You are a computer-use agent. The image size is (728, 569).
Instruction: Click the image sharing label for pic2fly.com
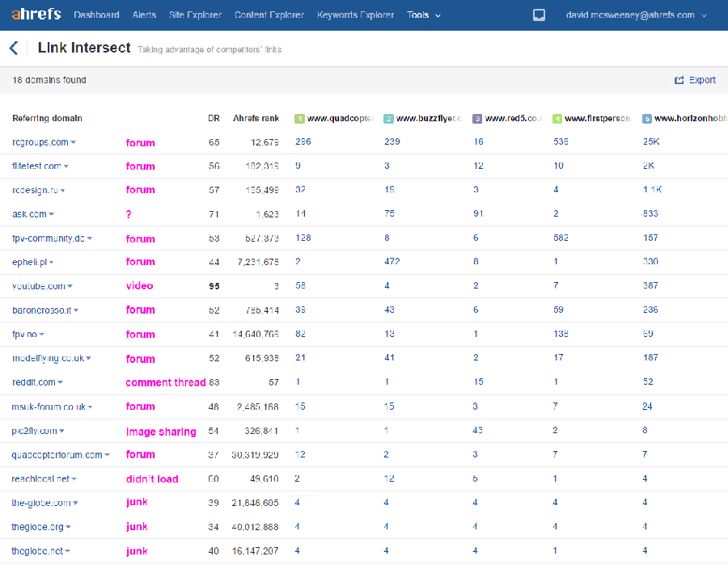point(161,432)
